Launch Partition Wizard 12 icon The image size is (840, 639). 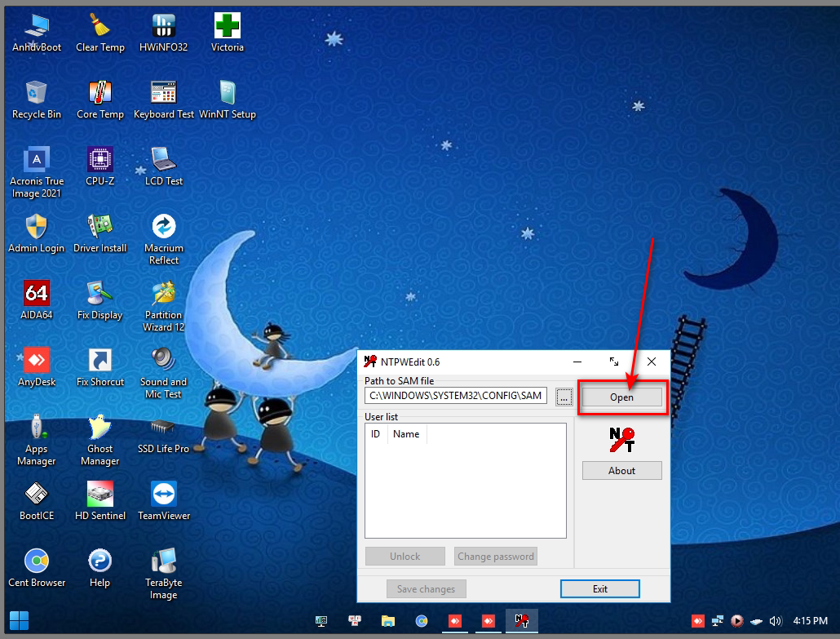point(163,307)
